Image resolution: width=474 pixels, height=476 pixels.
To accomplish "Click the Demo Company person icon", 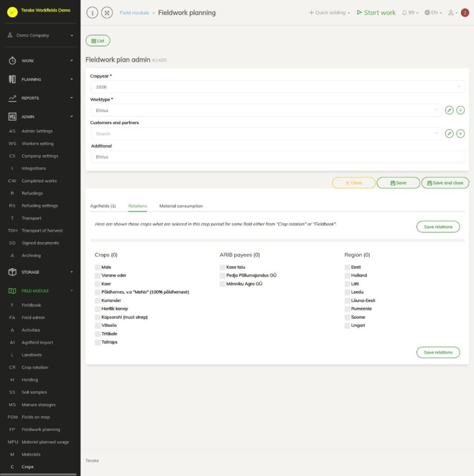I will [10, 35].
